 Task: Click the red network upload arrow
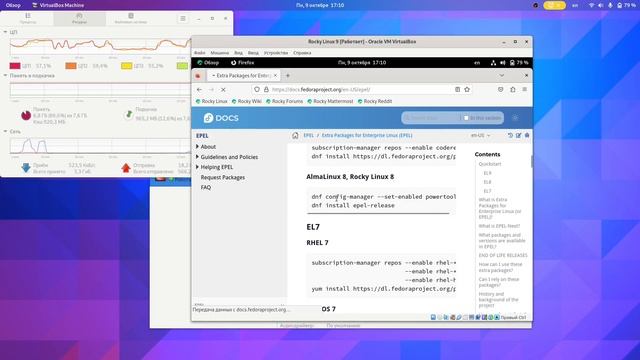coord(126,168)
